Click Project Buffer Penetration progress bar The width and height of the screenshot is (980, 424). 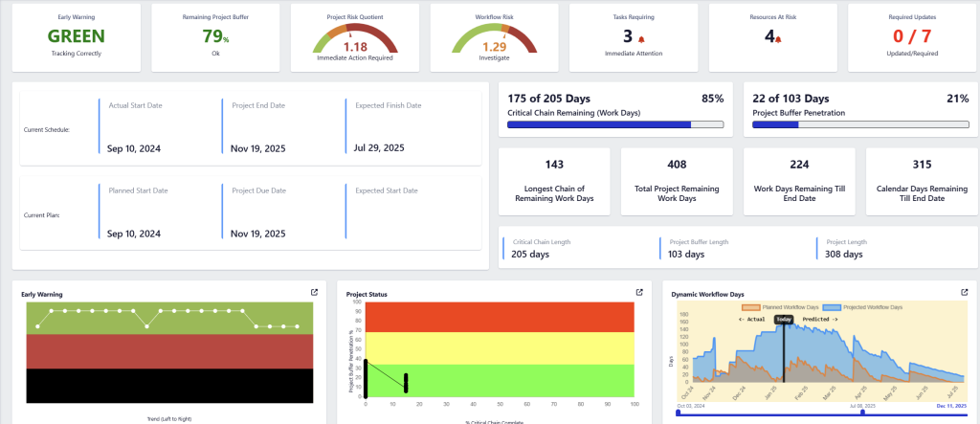point(857,124)
